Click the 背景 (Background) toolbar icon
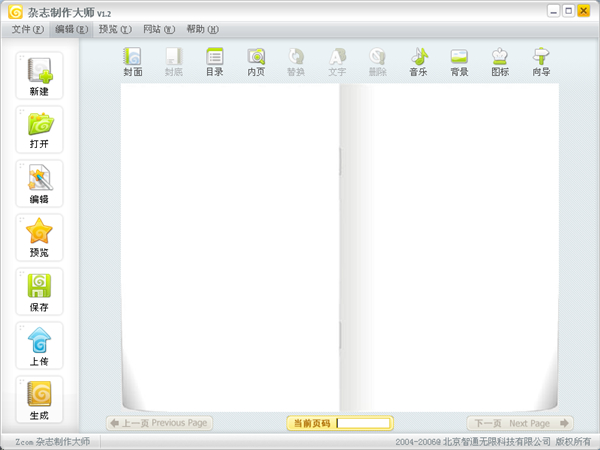 [459, 62]
